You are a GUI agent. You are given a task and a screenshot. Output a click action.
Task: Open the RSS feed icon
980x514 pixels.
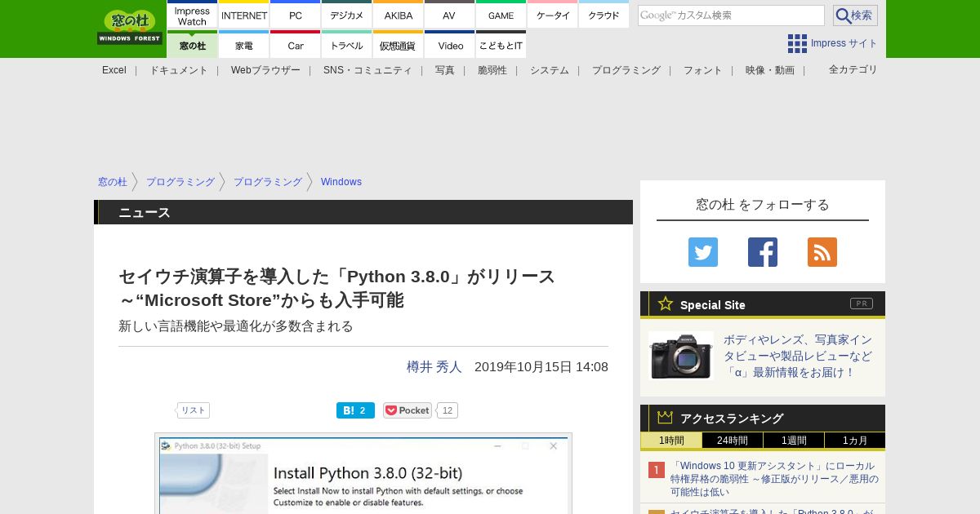click(x=822, y=252)
